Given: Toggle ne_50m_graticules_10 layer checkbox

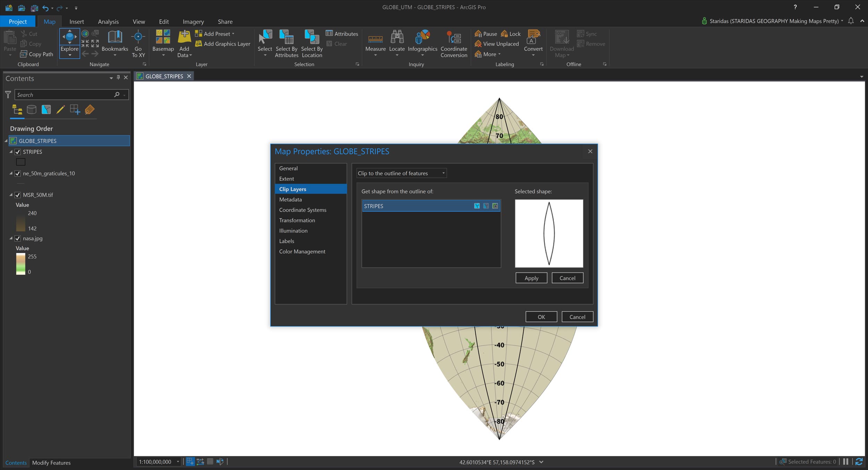Looking at the screenshot, I should click(18, 174).
